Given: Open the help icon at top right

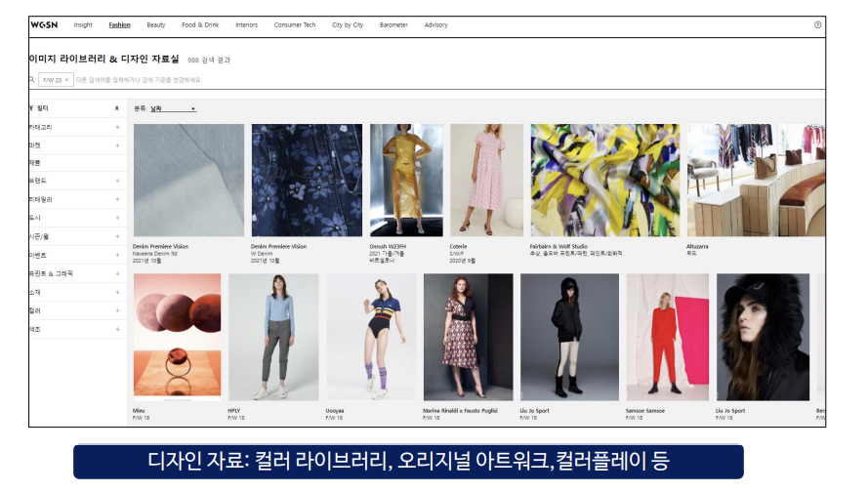Looking at the screenshot, I should (x=817, y=25).
